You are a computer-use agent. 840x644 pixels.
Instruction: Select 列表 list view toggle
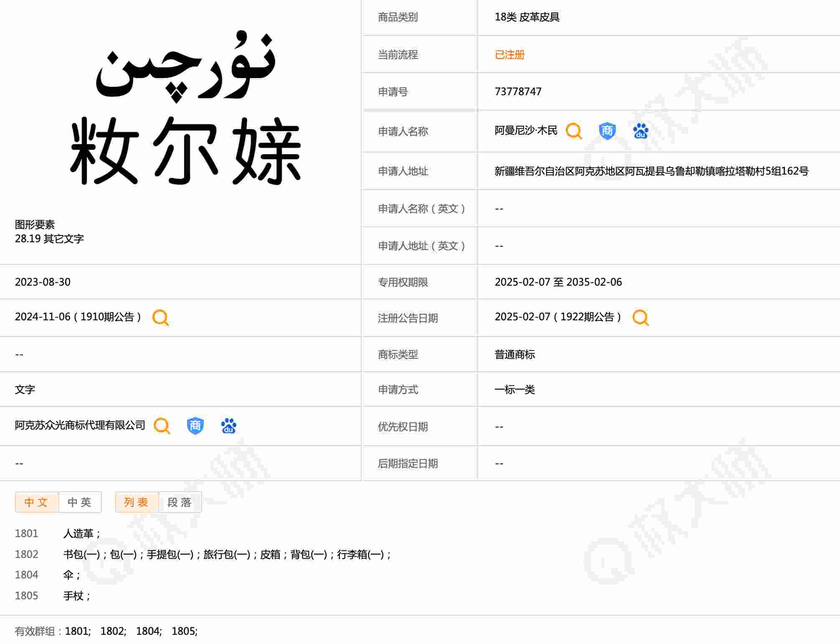point(137,502)
